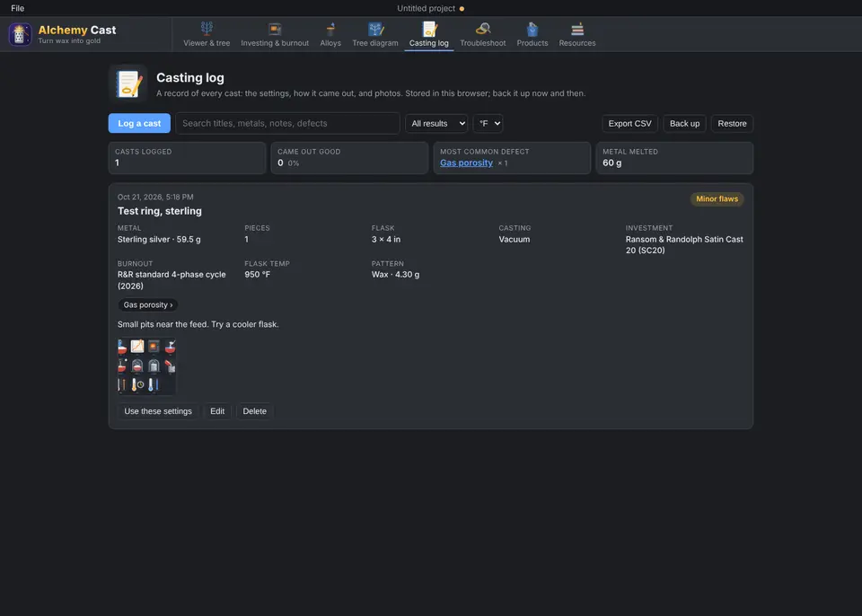Click the pattern value "Wax · 4.30 g"
The image size is (862, 616).
[395, 275]
